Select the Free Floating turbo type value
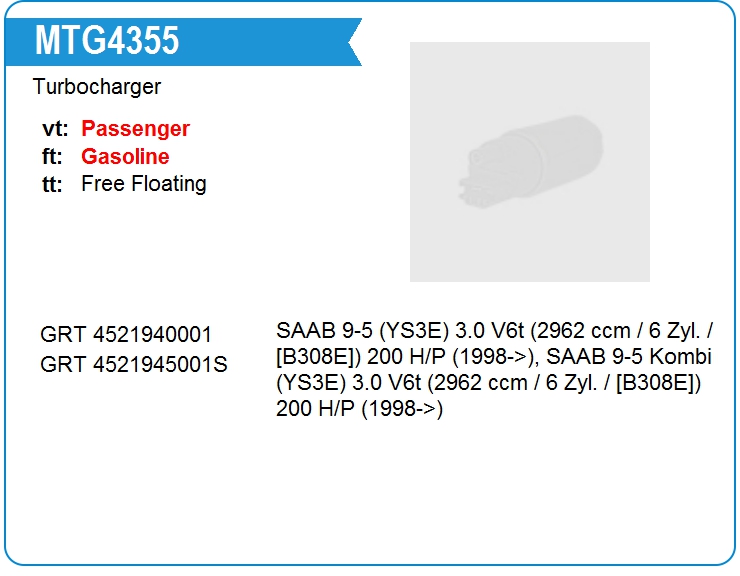This screenshot has height=576, width=740. pos(143,184)
